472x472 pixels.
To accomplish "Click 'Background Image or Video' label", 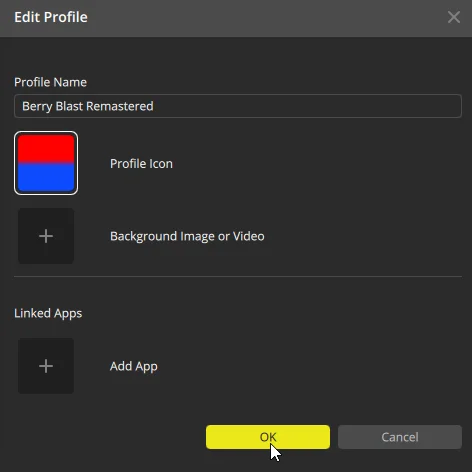I will (x=187, y=236).
